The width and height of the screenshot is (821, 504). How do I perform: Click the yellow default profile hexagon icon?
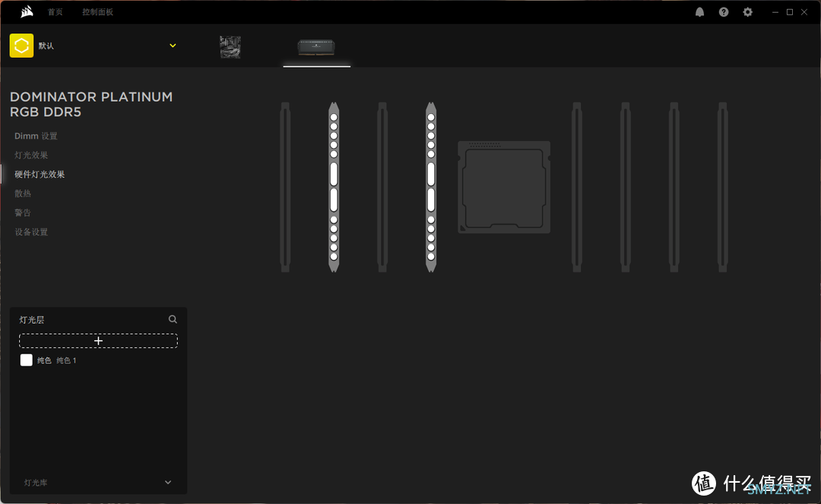coord(21,46)
